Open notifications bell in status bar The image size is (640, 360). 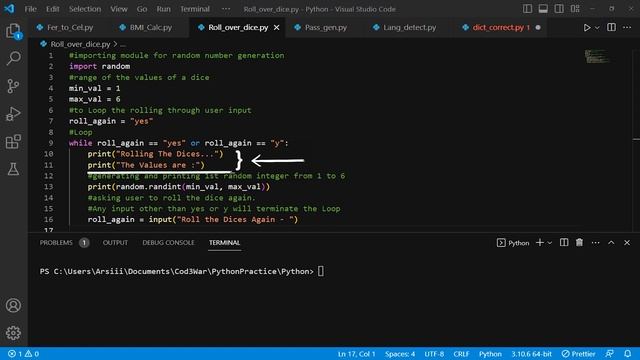coord(627,354)
